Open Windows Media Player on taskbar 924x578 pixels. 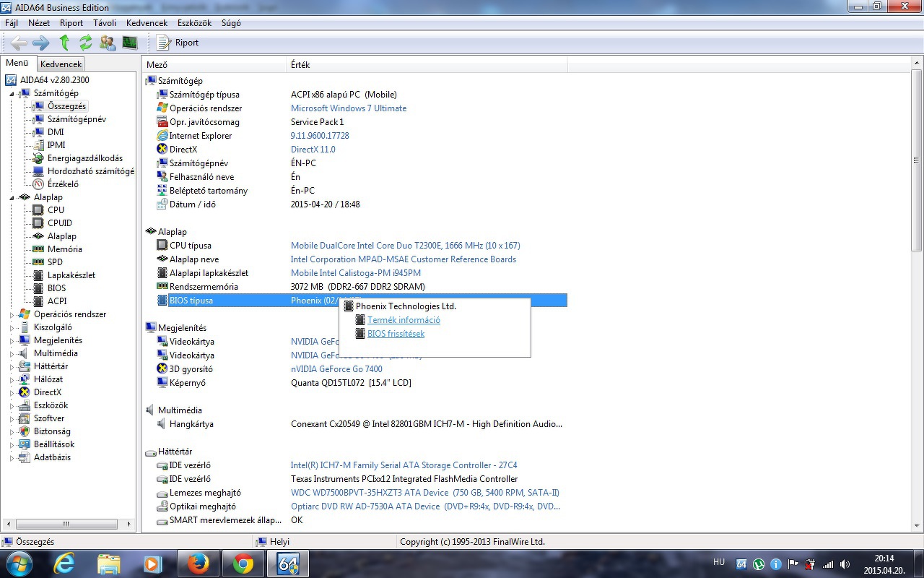153,564
